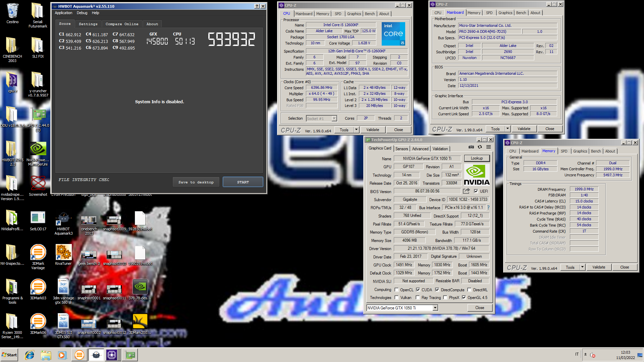Show hidden system tray icons arrow
Viewport: 644px width, 362px height.
585,355
